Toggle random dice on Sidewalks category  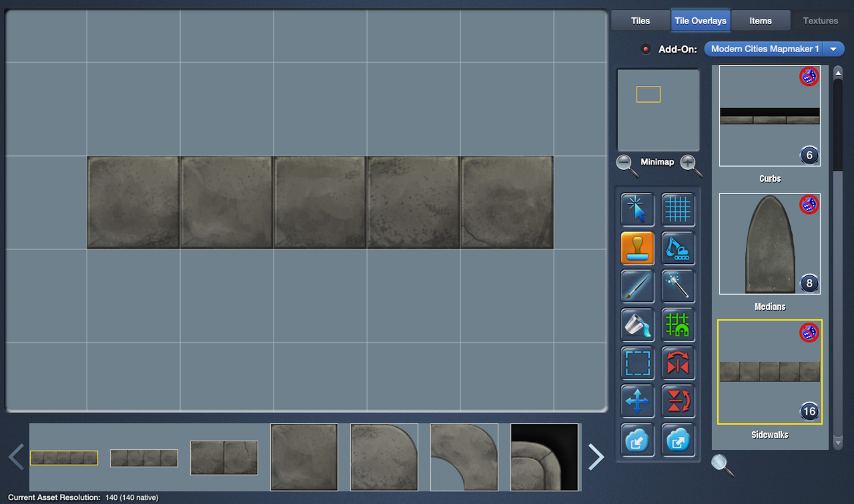coord(809,332)
